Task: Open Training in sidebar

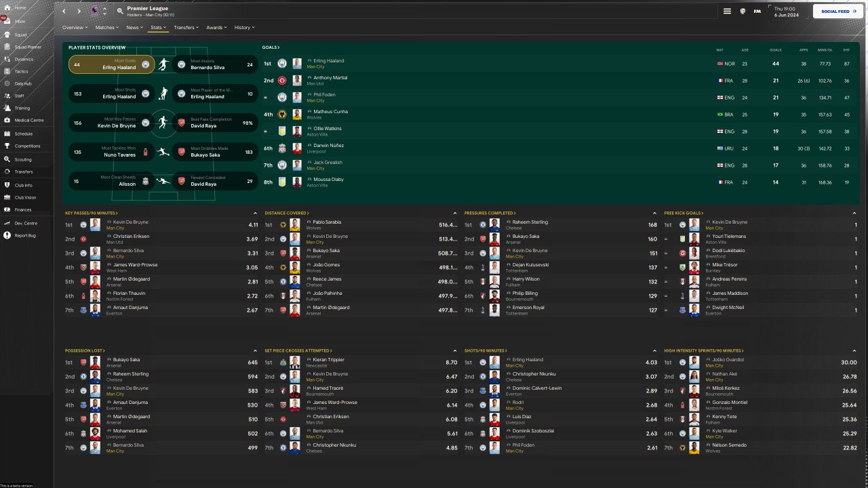Action: pyautogui.click(x=22, y=108)
